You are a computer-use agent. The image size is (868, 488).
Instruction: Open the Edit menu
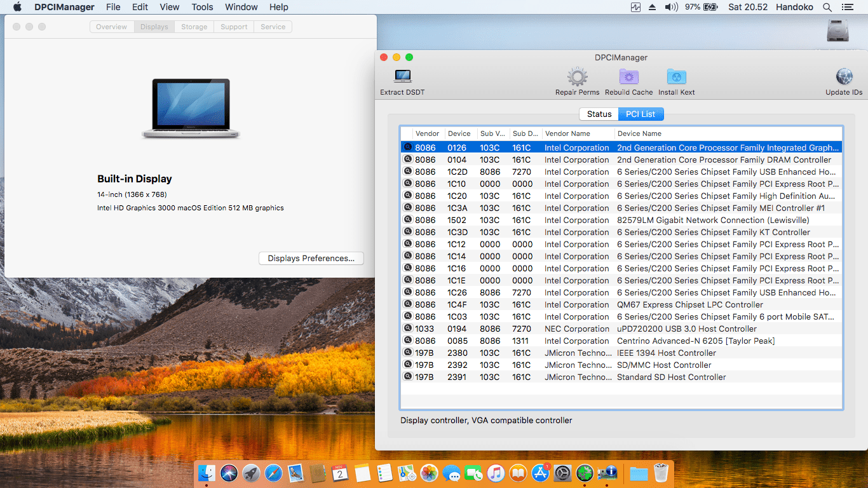click(x=140, y=7)
